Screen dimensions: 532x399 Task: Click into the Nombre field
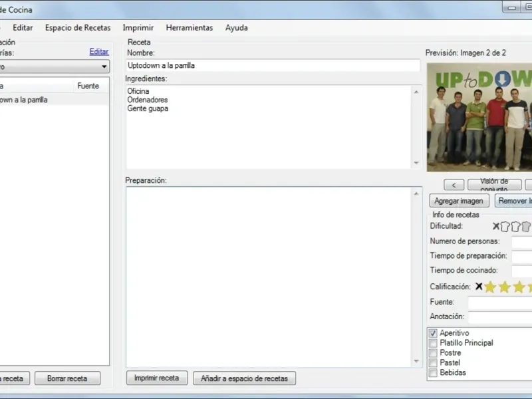tap(273, 65)
